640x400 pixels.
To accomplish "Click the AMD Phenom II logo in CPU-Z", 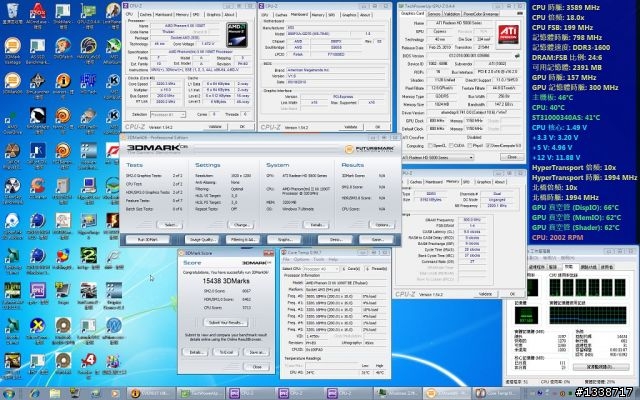I will pos(237,34).
